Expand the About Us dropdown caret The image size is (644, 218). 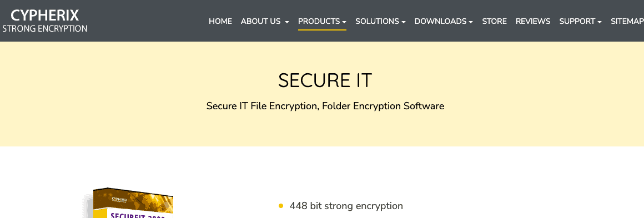(287, 22)
